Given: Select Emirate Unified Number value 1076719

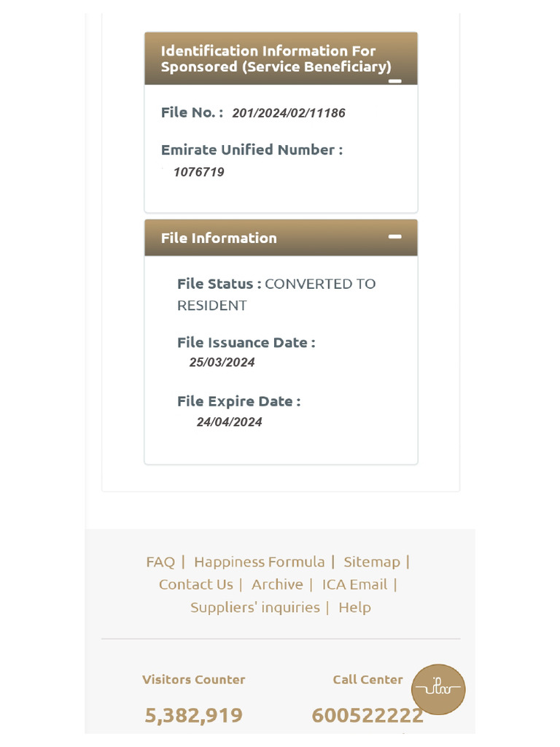Looking at the screenshot, I should tap(198, 172).
